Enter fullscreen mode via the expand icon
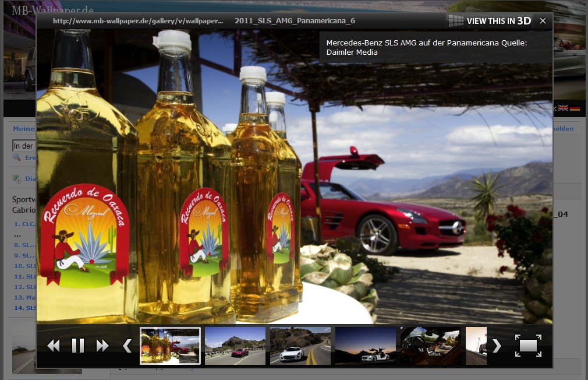 [528, 346]
